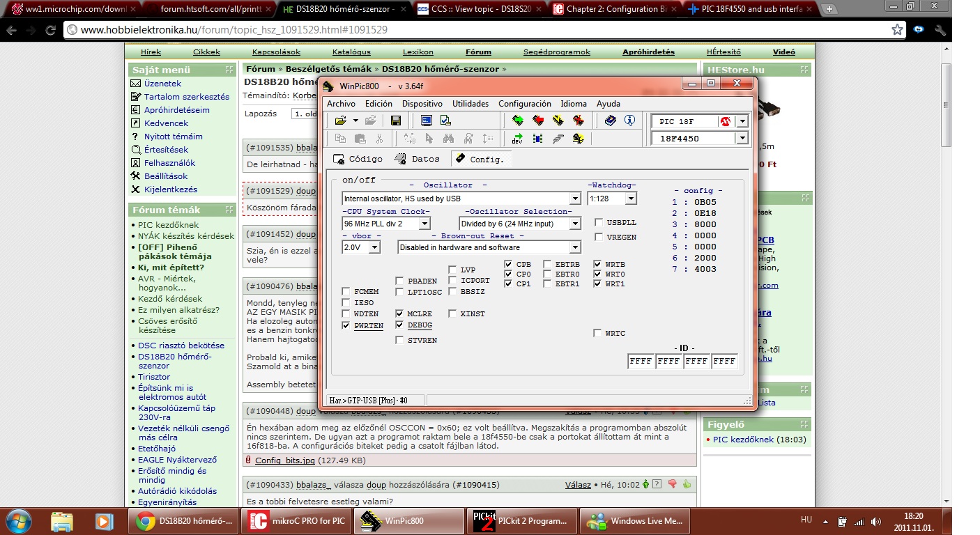
Task: Click the blue monitor icon in WinPic800 toolbar
Action: coord(426,121)
